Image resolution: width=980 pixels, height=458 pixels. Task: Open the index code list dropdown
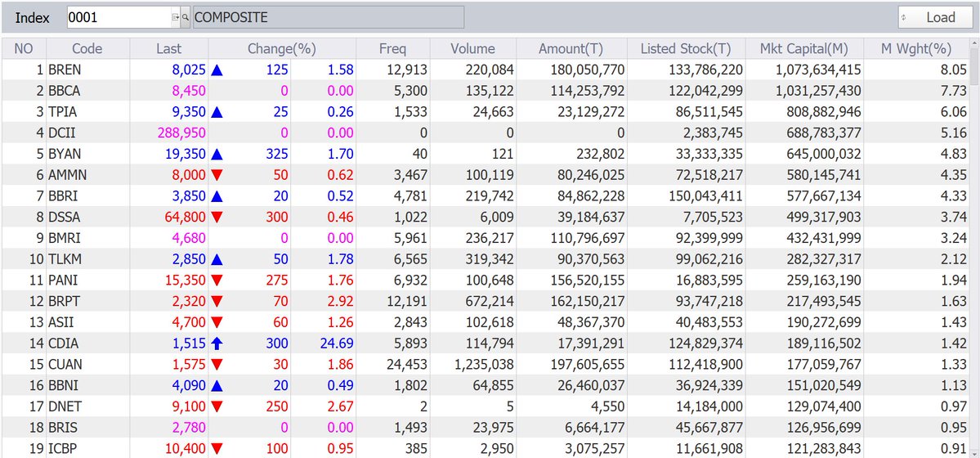coord(176,17)
